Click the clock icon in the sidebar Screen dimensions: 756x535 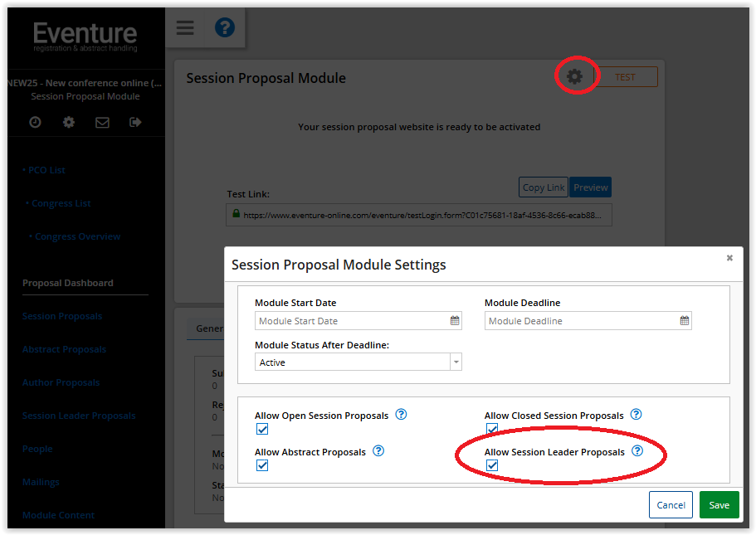point(34,122)
